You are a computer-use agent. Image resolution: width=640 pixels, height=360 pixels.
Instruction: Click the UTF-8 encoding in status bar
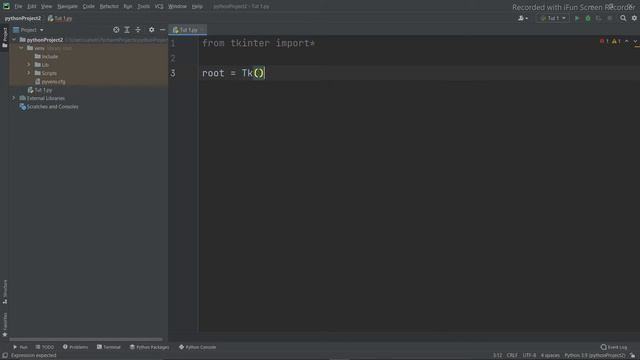click(x=529, y=356)
